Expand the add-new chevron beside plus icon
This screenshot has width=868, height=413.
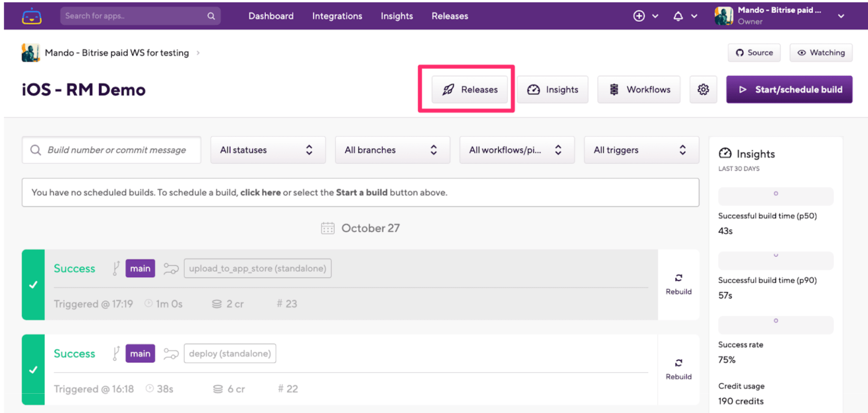click(x=655, y=16)
